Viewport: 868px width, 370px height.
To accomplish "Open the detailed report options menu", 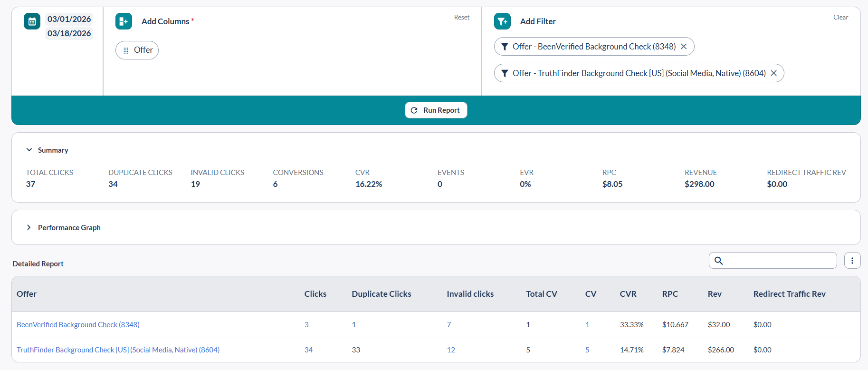I will coord(852,261).
